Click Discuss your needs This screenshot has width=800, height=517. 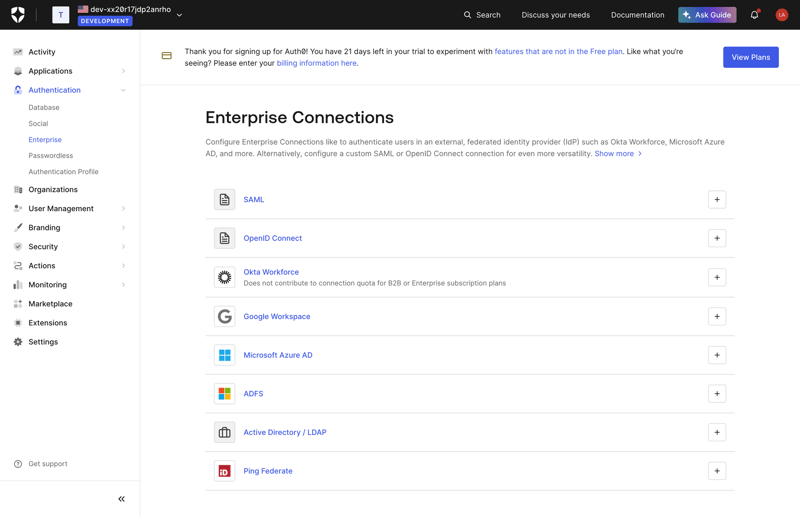[x=556, y=15]
